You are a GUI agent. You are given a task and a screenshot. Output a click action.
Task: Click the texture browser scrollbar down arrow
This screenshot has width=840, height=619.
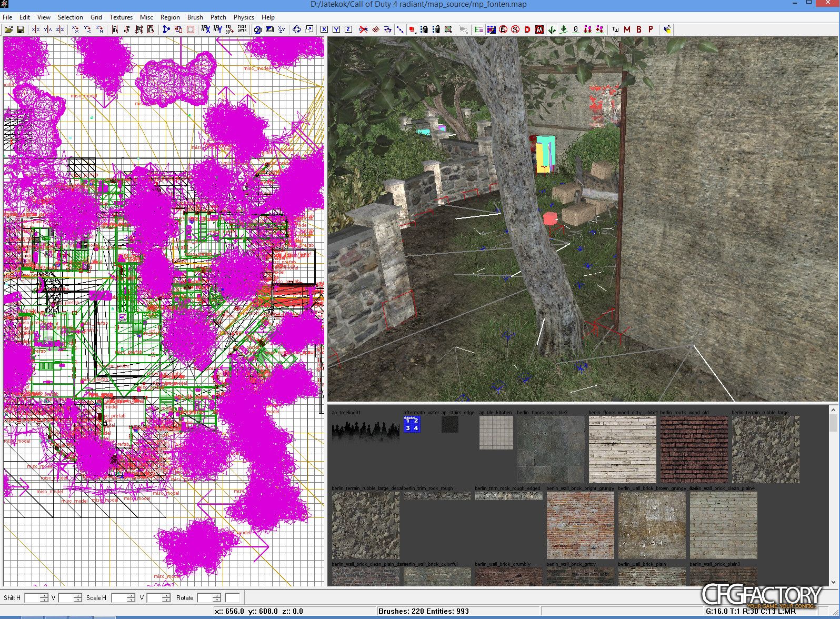[833, 582]
